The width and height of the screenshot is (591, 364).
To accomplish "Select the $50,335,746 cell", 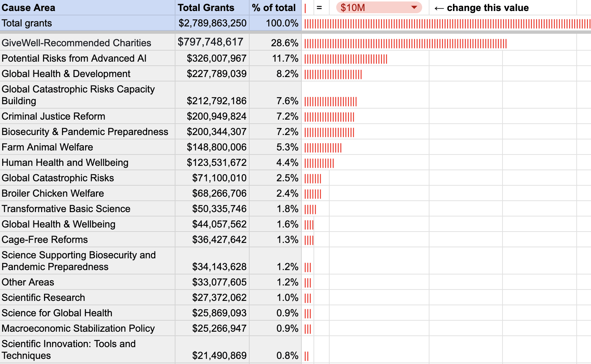I will (212, 209).
